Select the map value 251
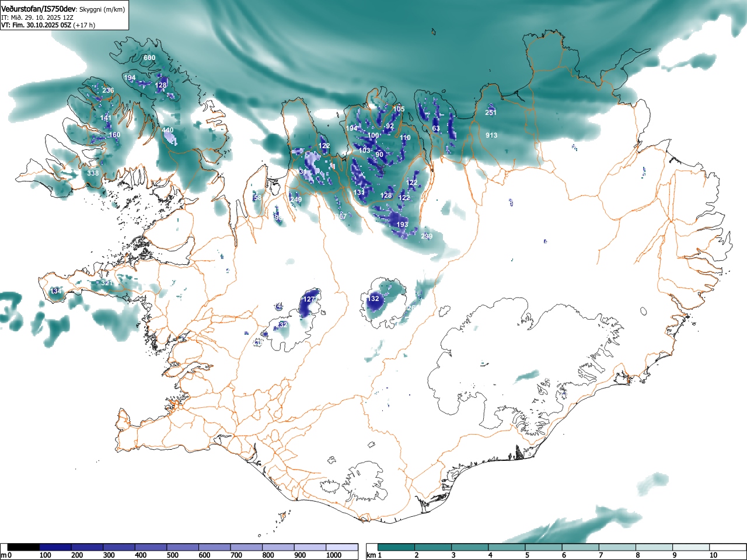 point(491,113)
